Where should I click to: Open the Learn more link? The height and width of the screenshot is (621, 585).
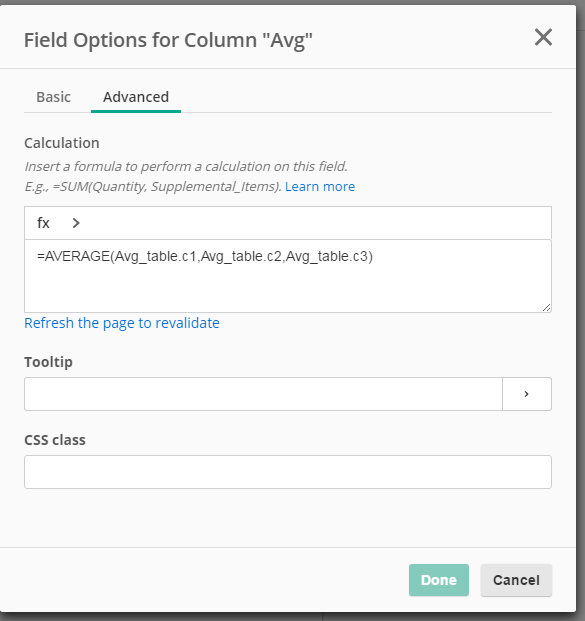tap(320, 187)
